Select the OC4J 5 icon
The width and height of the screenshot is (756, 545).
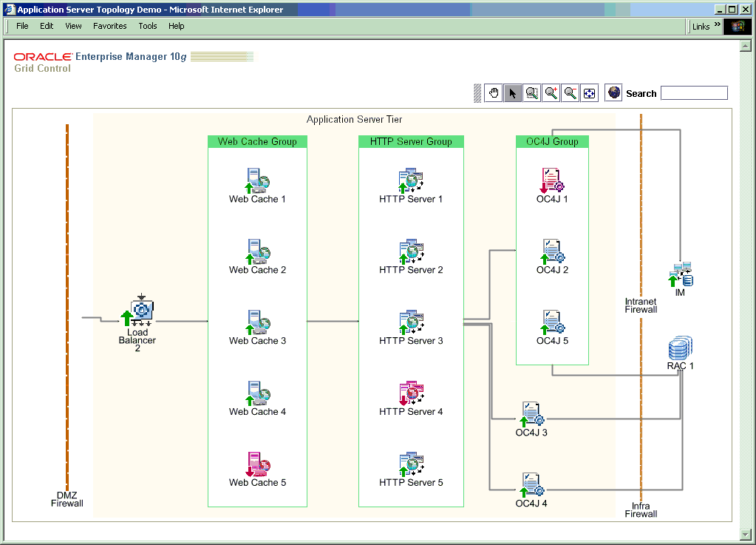pos(552,322)
